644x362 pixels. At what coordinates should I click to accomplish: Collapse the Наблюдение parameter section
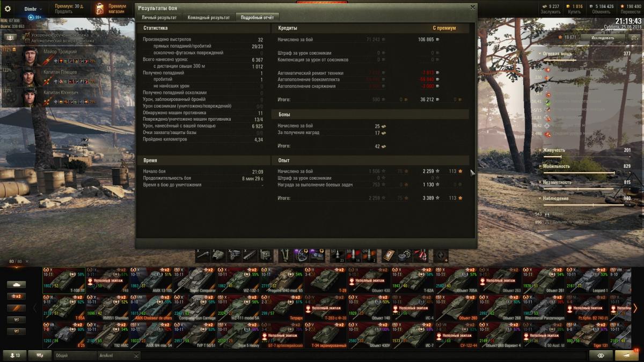540,198
